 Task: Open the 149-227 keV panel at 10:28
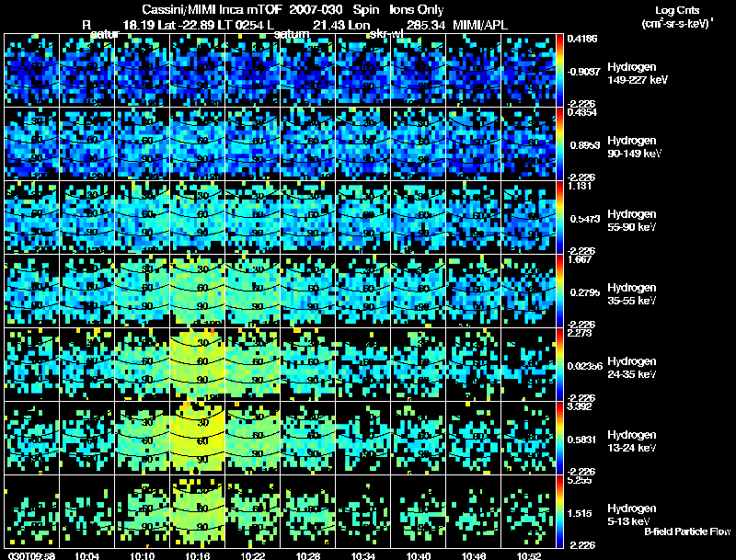pyautogui.click(x=308, y=71)
